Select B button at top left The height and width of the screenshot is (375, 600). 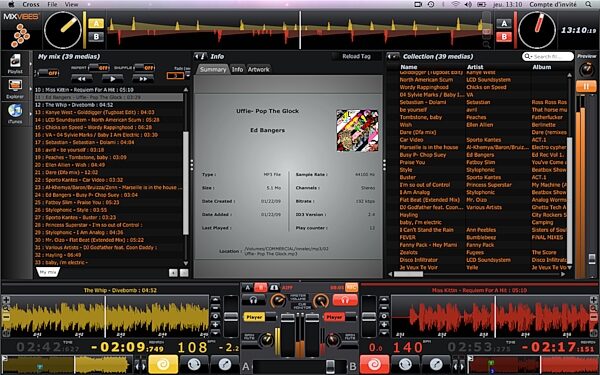tap(96, 37)
